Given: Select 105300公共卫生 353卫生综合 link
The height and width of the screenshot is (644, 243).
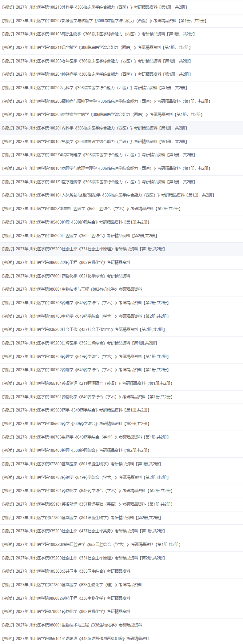Looking at the screenshot, I should click(x=66, y=571).
